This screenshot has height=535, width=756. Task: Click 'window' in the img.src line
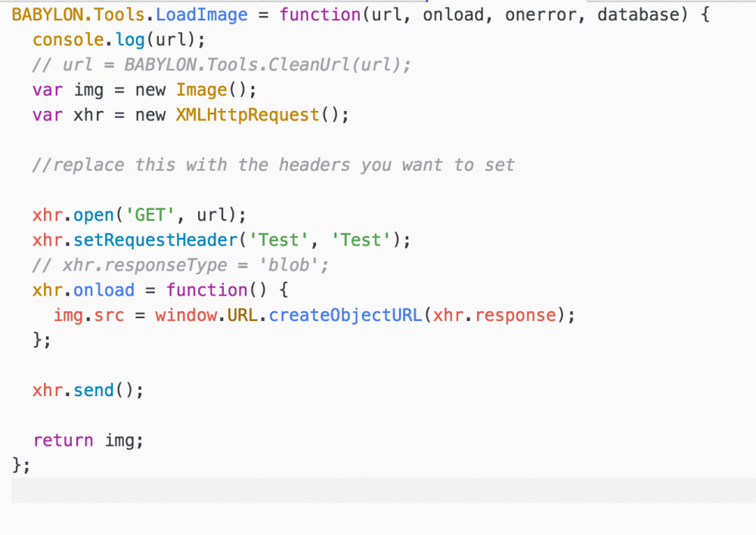(x=186, y=315)
